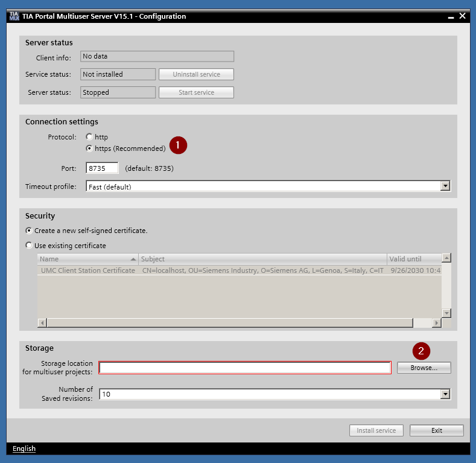Sort certificates by Name column
This screenshot has height=463, width=476.
[87, 259]
